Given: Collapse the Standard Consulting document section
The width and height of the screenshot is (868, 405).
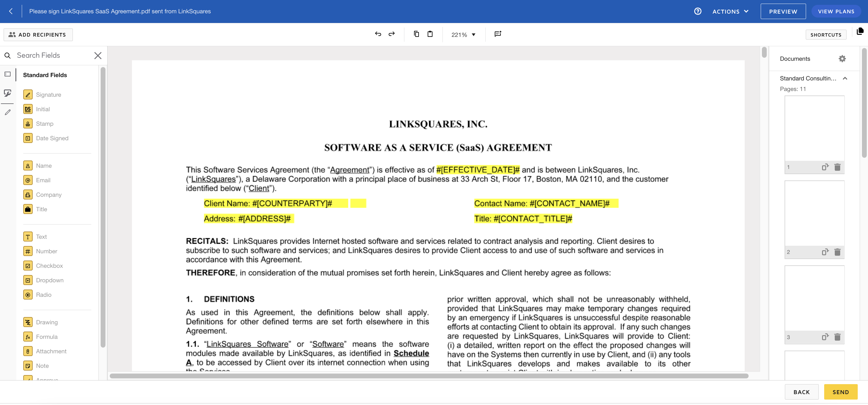Looking at the screenshot, I should [x=845, y=79].
